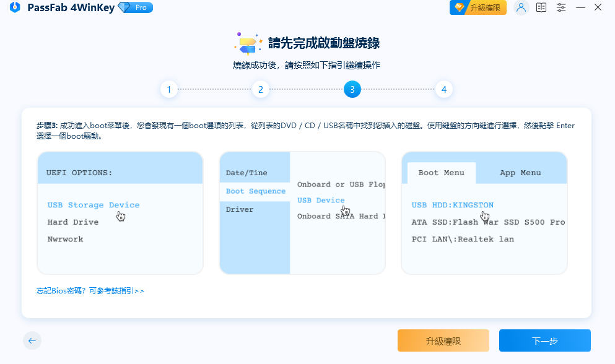Click Onboard SATA Hard text

341,216
